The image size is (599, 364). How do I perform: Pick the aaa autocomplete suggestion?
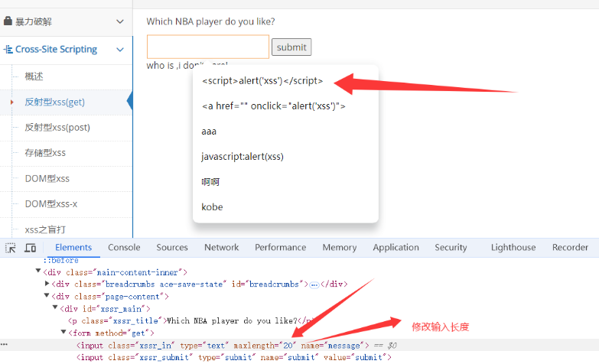point(209,132)
